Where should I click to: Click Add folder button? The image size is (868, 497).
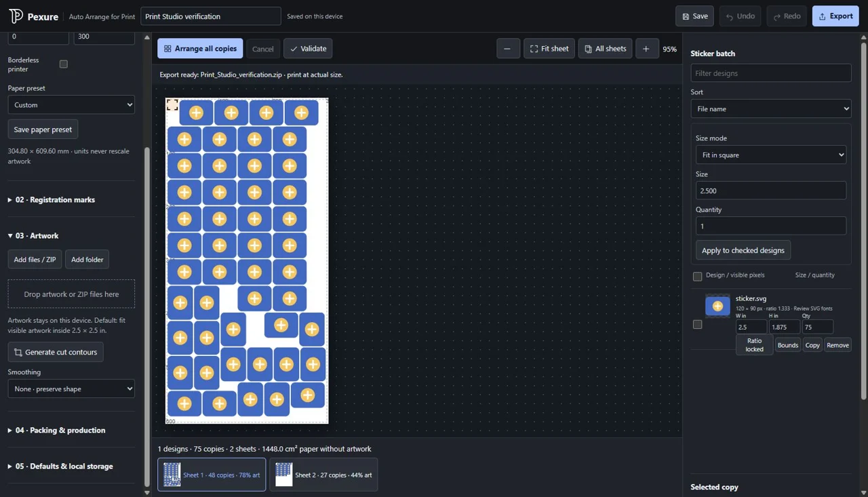tap(87, 260)
